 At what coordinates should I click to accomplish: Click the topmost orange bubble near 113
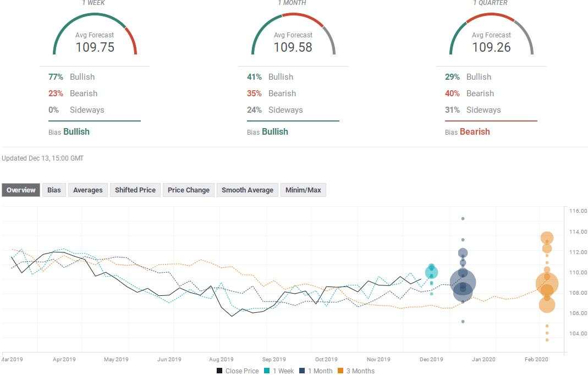pyautogui.click(x=547, y=238)
